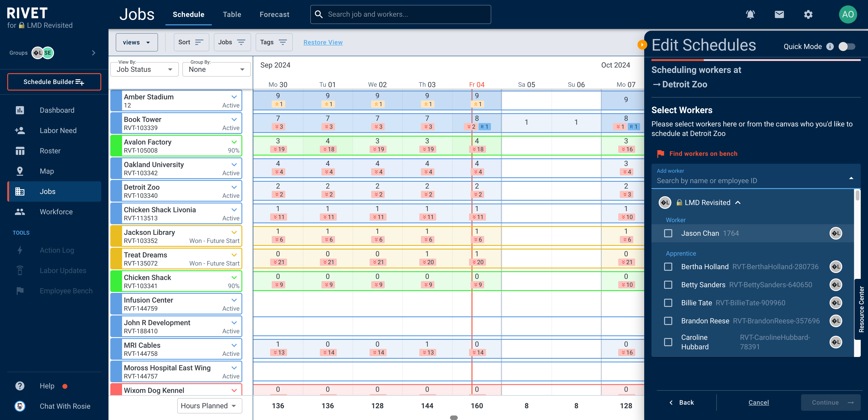Collapse the LMD Revisited worker group

tap(738, 202)
